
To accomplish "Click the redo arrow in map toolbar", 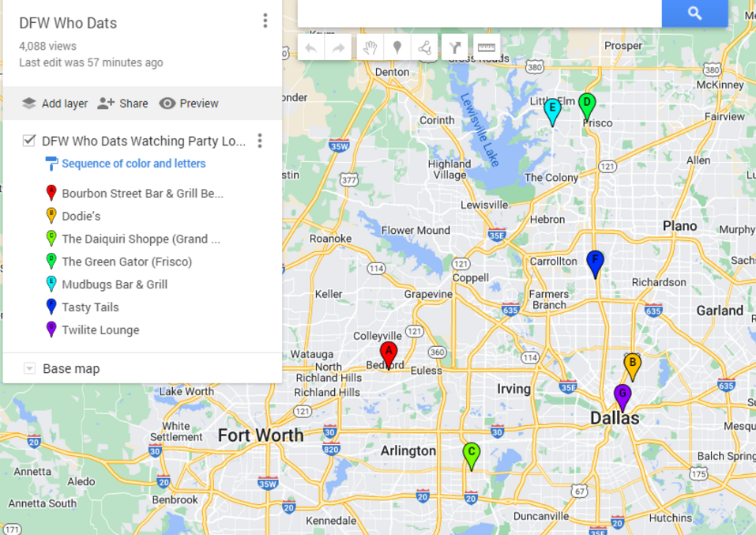I will pos(338,47).
